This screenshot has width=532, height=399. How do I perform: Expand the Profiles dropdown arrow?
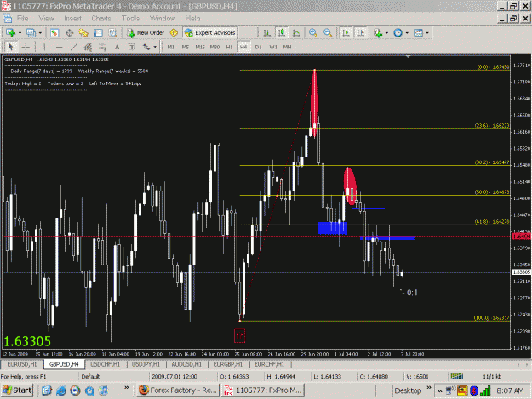(40, 33)
